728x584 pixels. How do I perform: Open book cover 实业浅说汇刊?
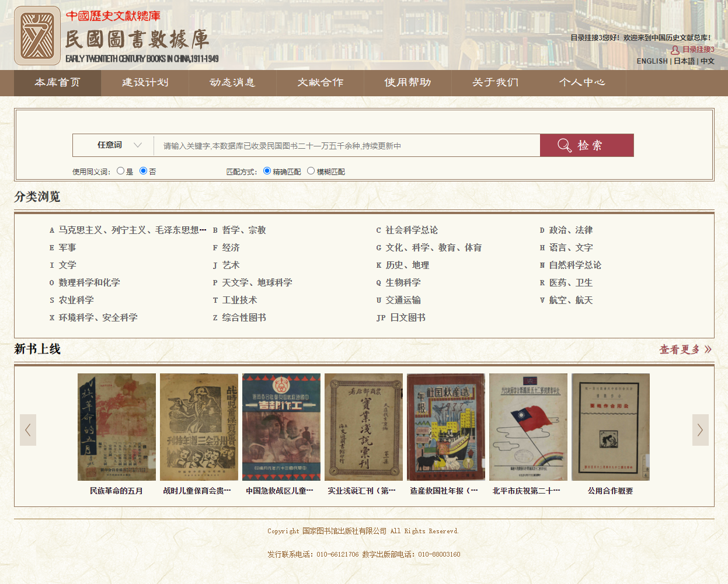364,427
